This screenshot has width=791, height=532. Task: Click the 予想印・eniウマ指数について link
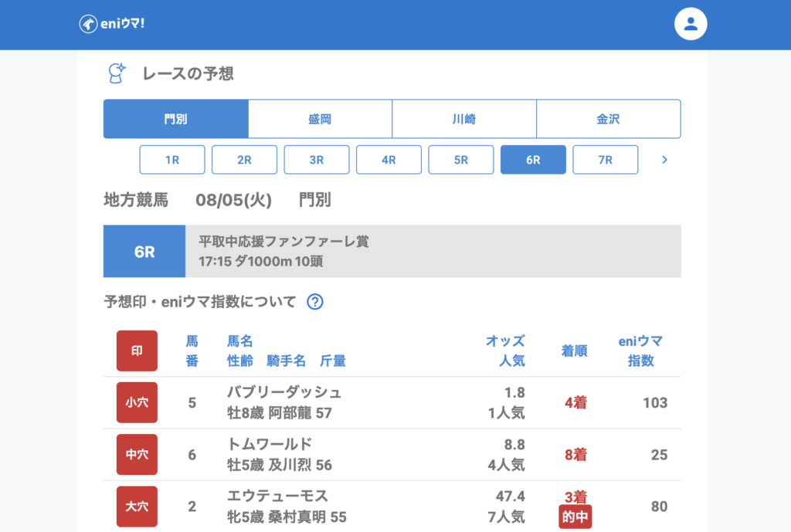[200, 302]
